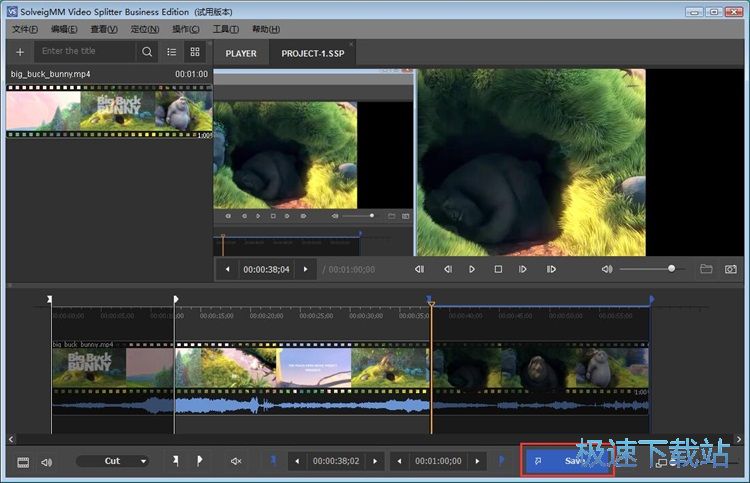The image size is (750, 483).
Task: Toggle the silence audio fragment icon
Action: [x=236, y=461]
